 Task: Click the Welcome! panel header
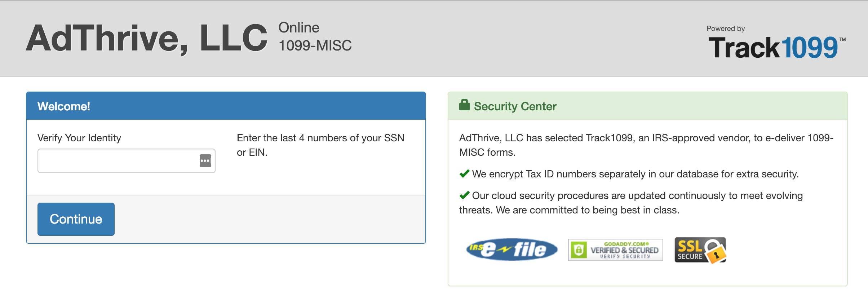[64, 106]
